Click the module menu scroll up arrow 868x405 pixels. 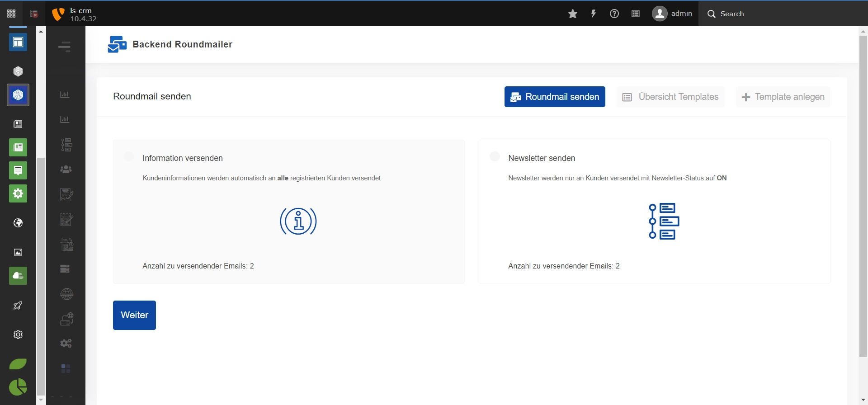click(41, 31)
